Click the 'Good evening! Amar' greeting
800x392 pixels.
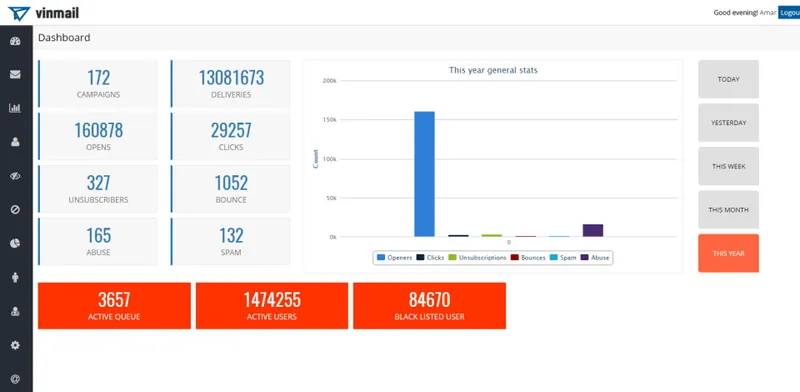click(x=744, y=13)
